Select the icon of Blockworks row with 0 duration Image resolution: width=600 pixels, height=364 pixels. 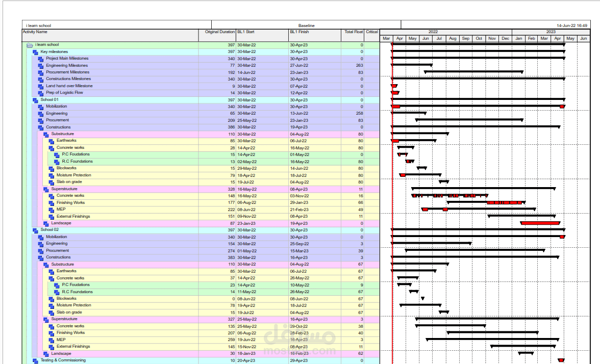point(51,299)
